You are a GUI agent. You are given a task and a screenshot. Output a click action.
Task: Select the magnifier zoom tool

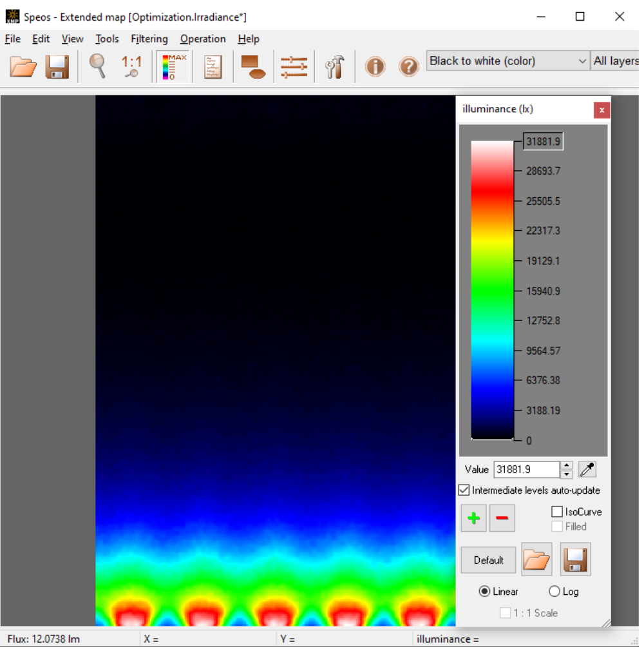pos(97,66)
